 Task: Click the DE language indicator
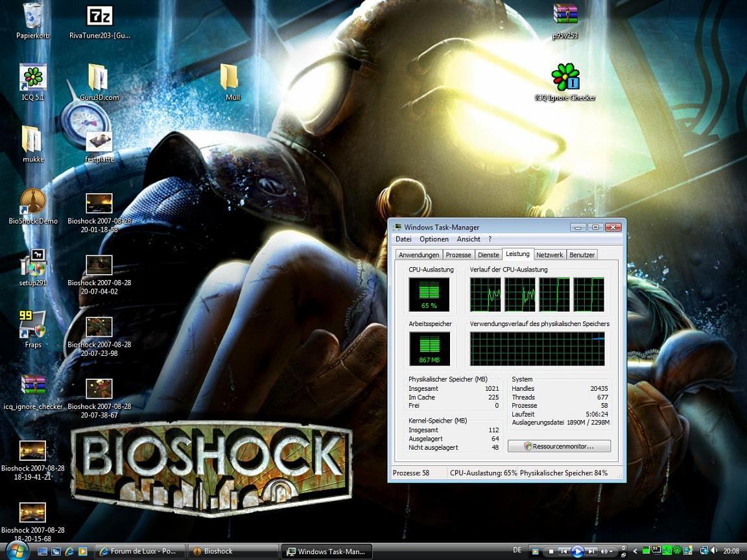517,550
